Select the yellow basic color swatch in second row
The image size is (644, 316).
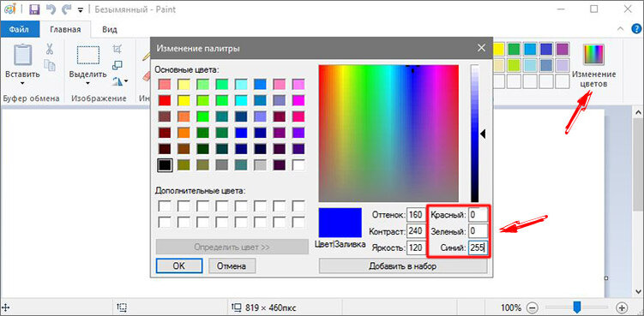coord(184,99)
